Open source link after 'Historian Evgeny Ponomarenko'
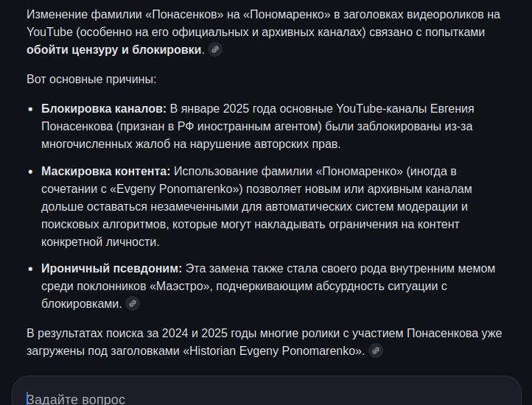This screenshot has width=532, height=405. pos(376,351)
